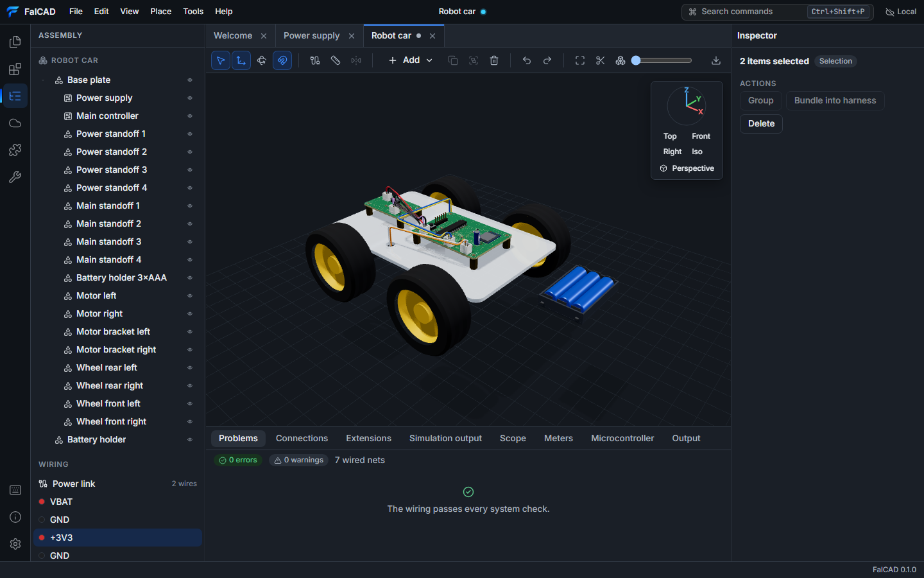Image resolution: width=924 pixels, height=578 pixels.
Task: Collapse the Base plate tree node
Action: 44,80
